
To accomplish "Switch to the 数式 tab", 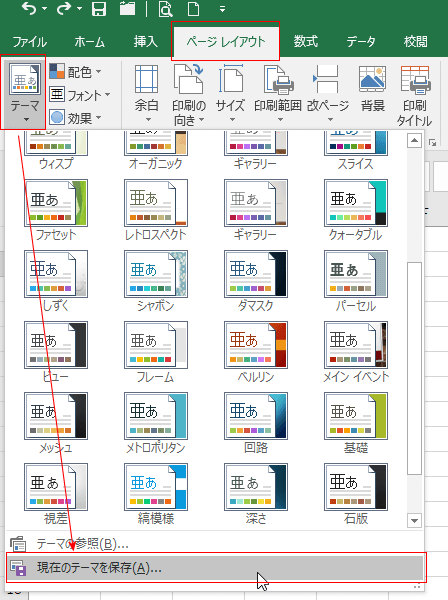I will click(306, 41).
